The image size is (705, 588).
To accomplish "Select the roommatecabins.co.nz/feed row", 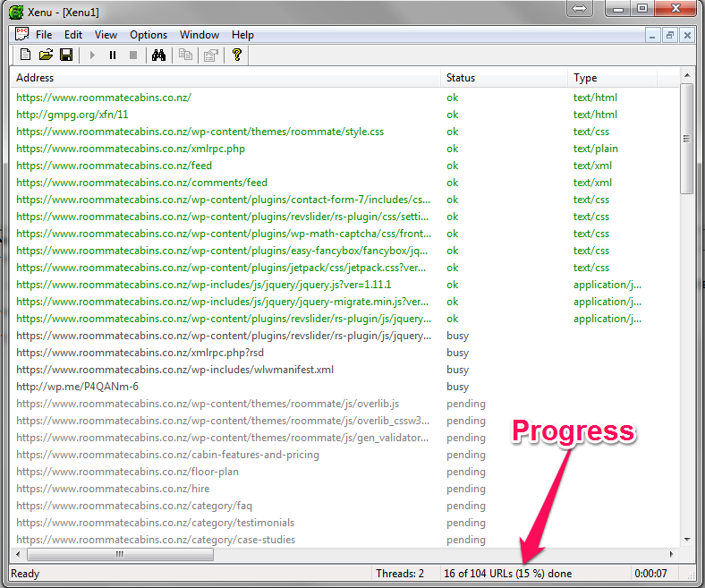I will 344,166.
